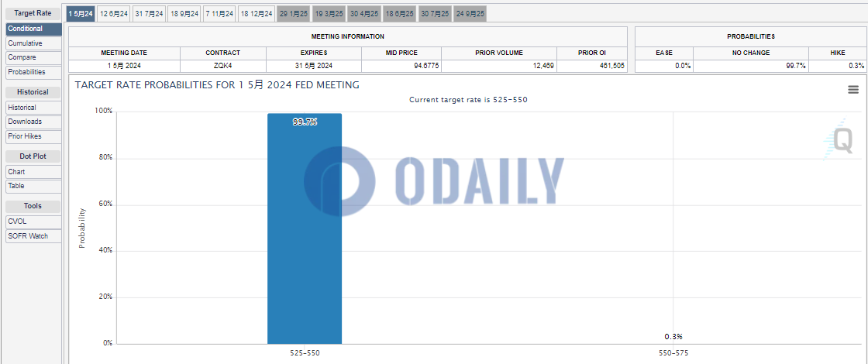
Task: Click the CONTRACT column header
Action: pos(222,53)
